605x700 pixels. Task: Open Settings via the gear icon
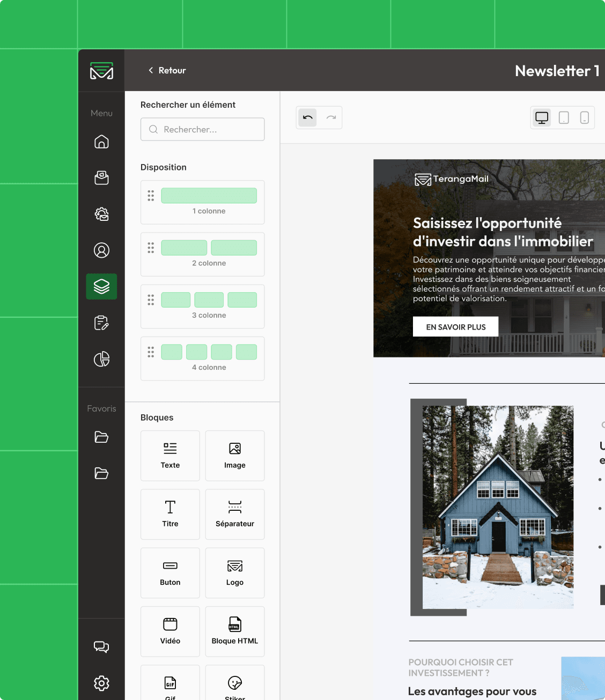101,683
